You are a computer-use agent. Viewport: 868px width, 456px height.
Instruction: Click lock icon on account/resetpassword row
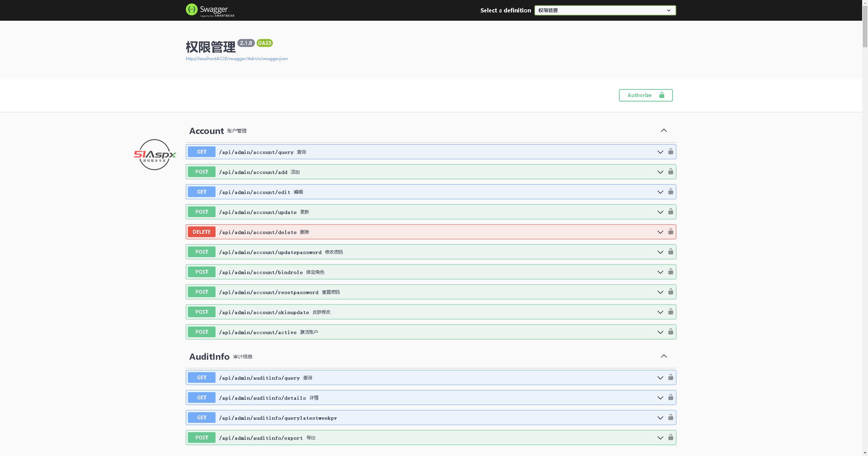coord(670,292)
